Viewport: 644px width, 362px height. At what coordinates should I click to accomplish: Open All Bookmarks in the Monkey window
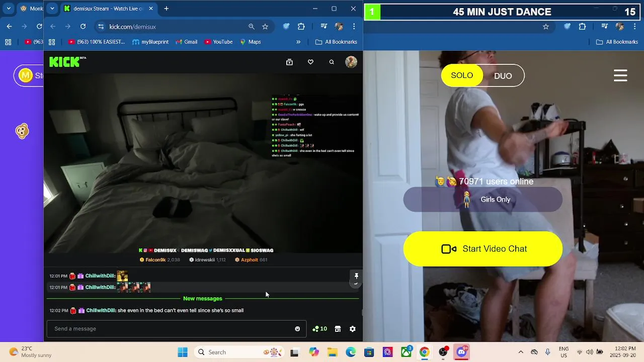[617, 42]
